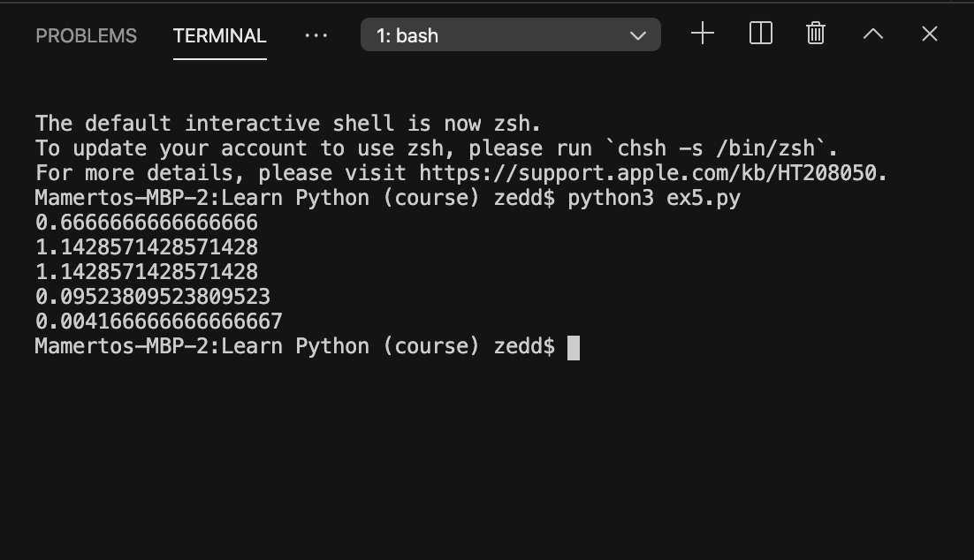Close the panel with the X icon
The height and width of the screenshot is (560, 974).
(x=929, y=34)
